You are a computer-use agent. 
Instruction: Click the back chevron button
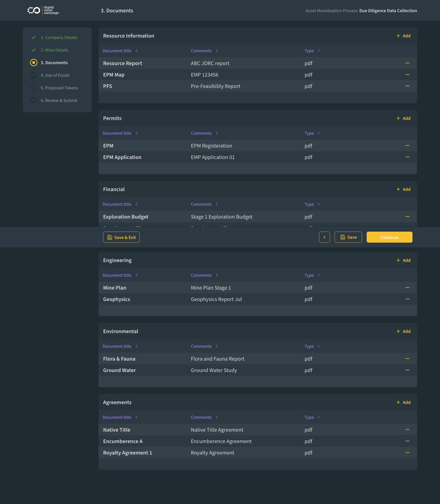[324, 237]
